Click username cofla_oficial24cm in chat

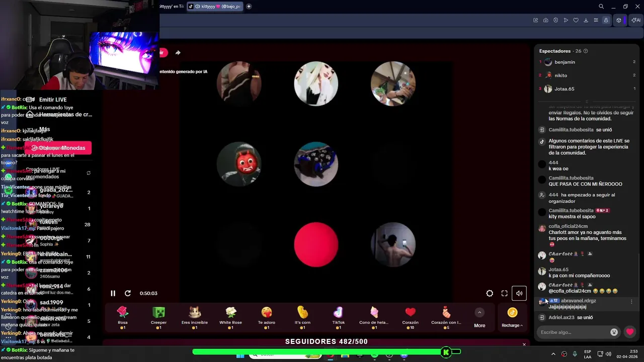click(x=568, y=226)
